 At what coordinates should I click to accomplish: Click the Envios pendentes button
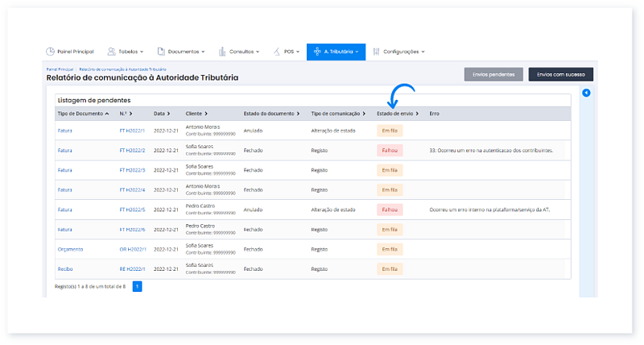coord(493,74)
